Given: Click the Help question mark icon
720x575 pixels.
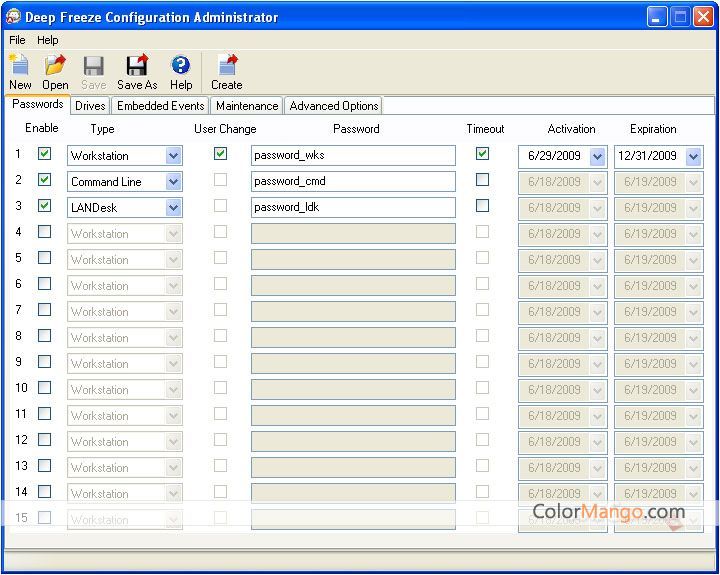Looking at the screenshot, I should pos(181,67).
